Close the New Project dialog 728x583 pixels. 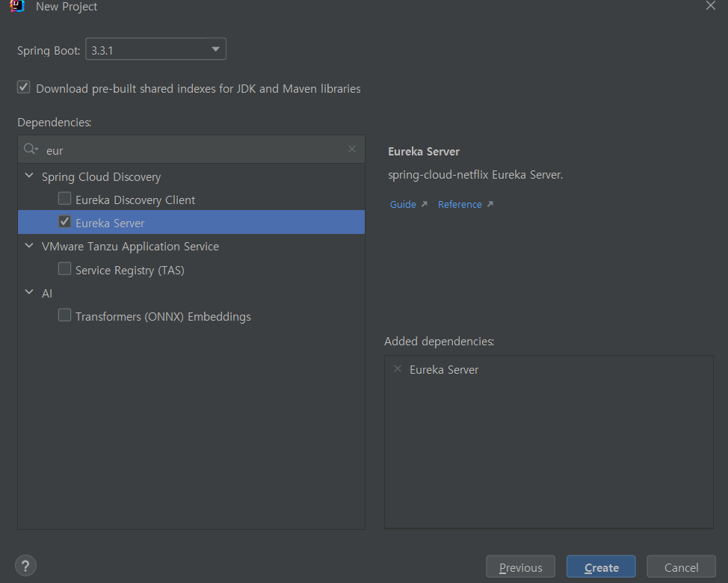[710, 5]
